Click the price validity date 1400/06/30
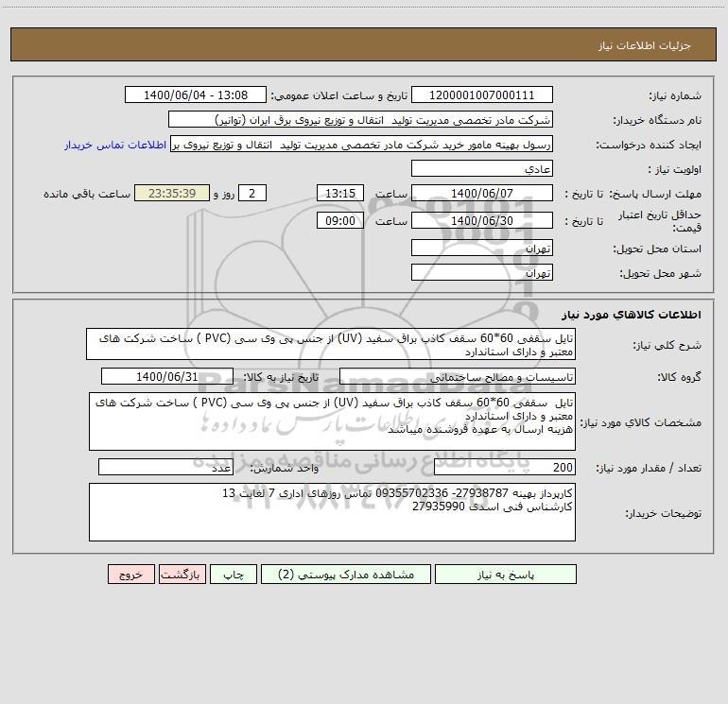 [x=482, y=221]
